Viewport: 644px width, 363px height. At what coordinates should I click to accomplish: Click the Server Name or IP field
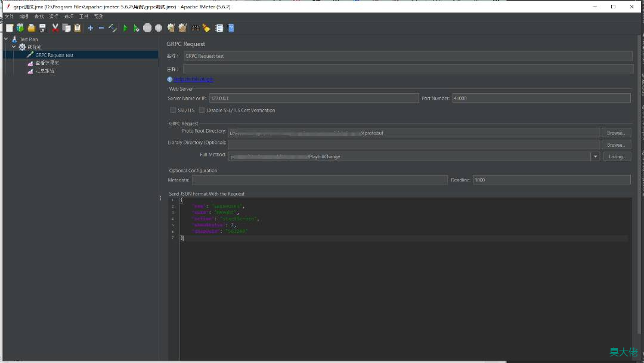coord(314,99)
